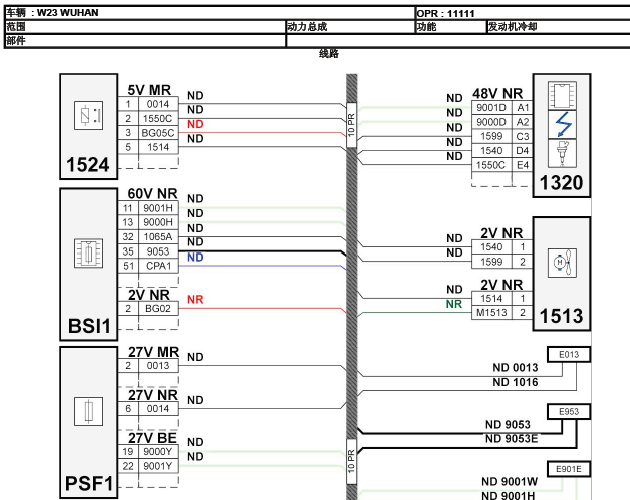Select the upper 10 PR harness label
630x500 pixels.
[x=352, y=125]
